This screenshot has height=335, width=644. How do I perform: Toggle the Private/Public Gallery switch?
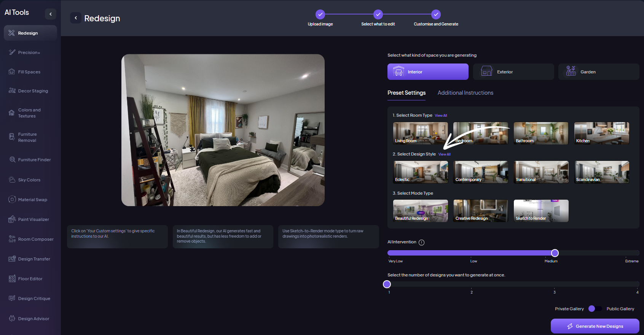[x=595, y=309]
